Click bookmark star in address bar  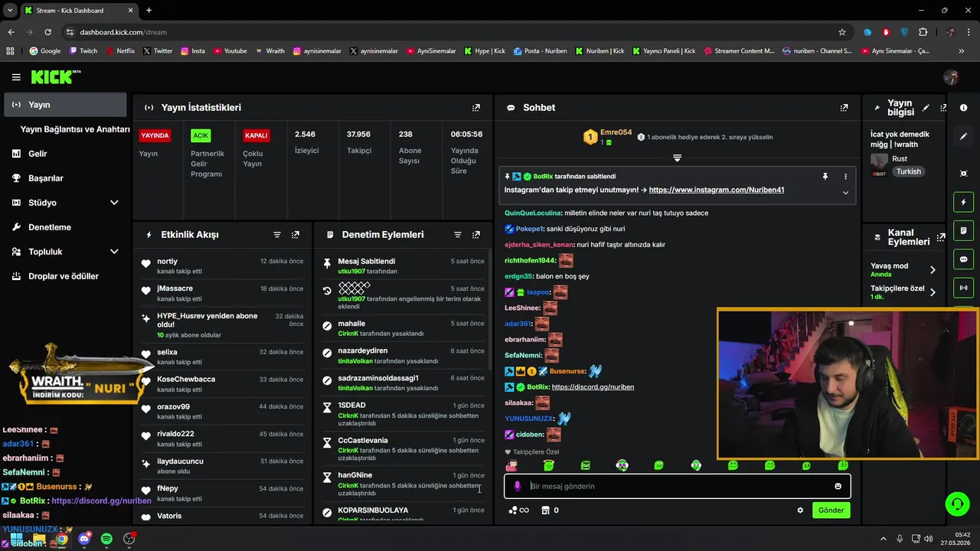click(x=842, y=32)
